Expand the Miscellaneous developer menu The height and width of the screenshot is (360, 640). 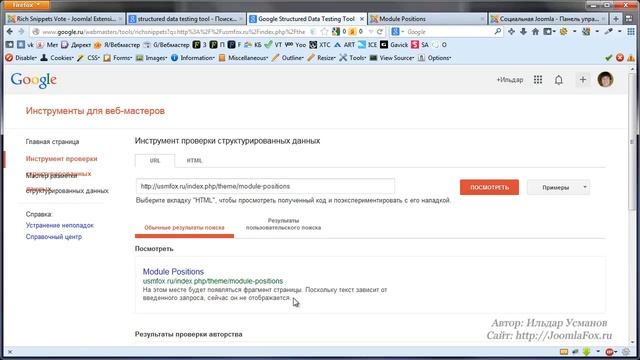click(x=243, y=58)
